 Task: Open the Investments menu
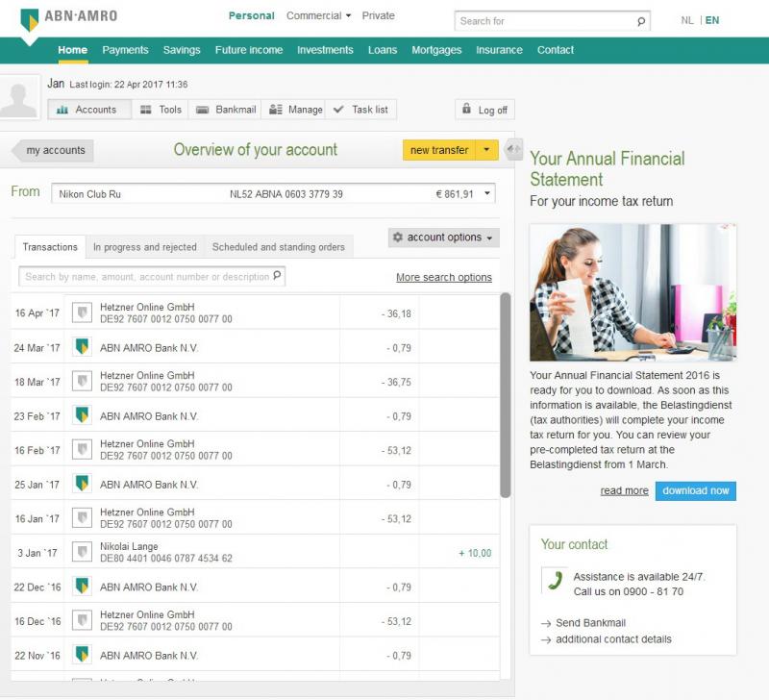click(x=325, y=50)
